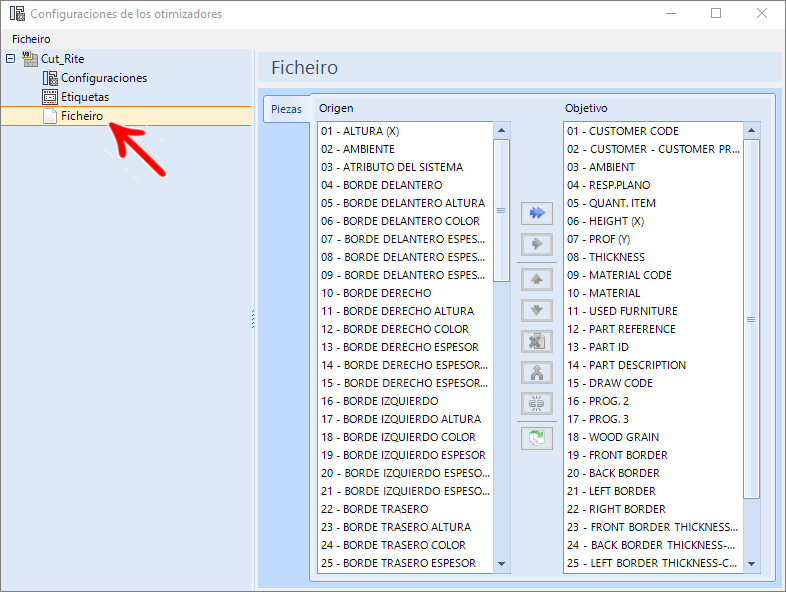786x592 pixels.
Task: Click the Origen list scroll down arrow
Action: [x=501, y=564]
